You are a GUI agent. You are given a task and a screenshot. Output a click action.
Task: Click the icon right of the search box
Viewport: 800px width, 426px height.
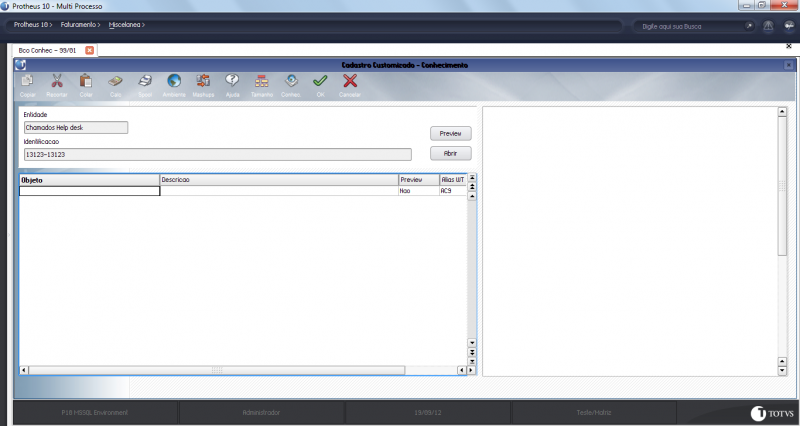(768, 26)
